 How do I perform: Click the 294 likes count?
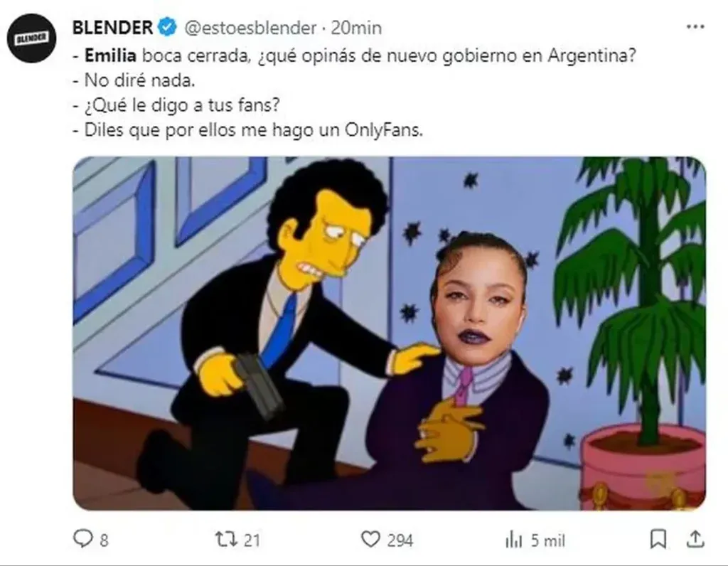coord(400,540)
